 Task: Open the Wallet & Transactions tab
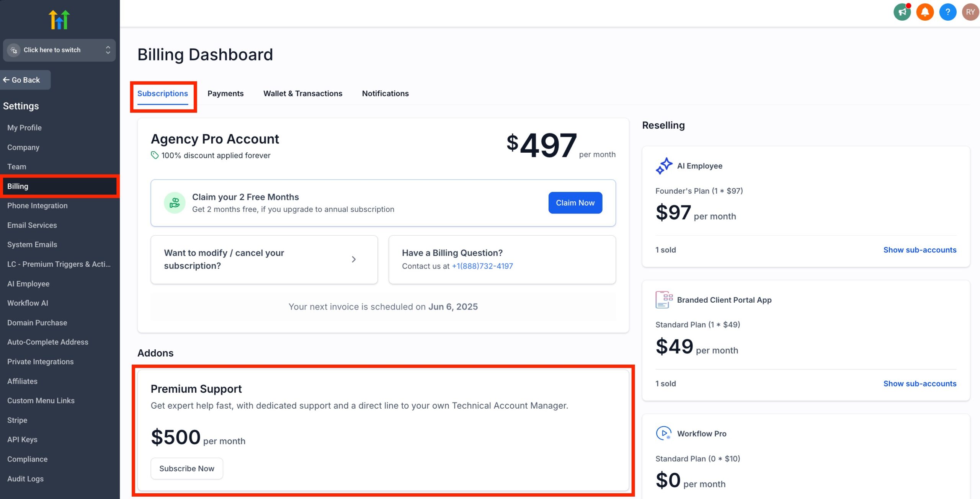click(302, 93)
